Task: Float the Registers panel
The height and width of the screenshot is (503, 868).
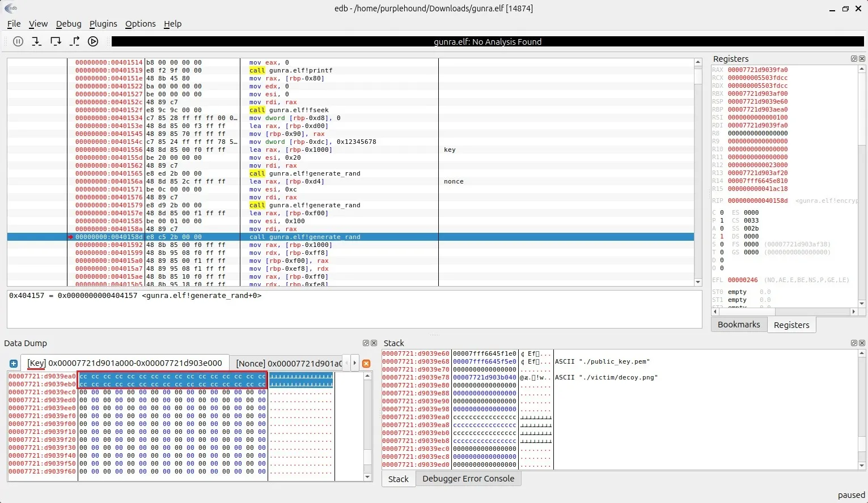Action: click(x=854, y=59)
